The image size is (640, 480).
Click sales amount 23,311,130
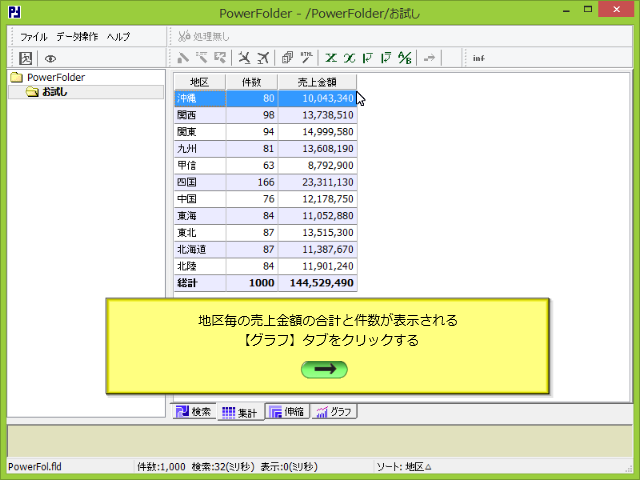[318, 182]
